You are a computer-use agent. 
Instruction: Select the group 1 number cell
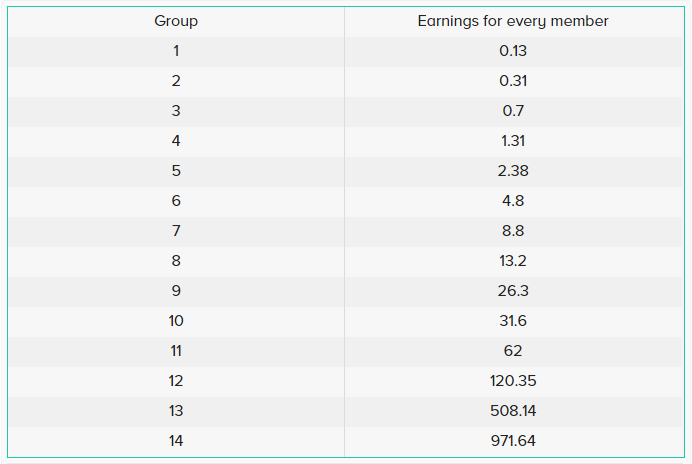click(x=176, y=51)
